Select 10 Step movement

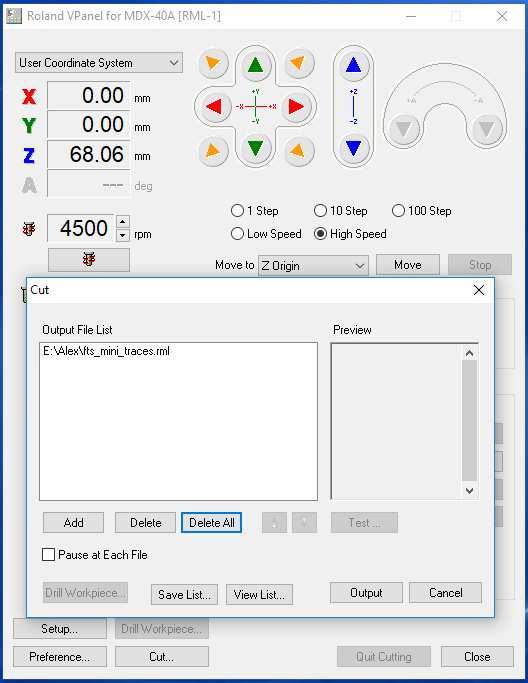[x=341, y=211]
